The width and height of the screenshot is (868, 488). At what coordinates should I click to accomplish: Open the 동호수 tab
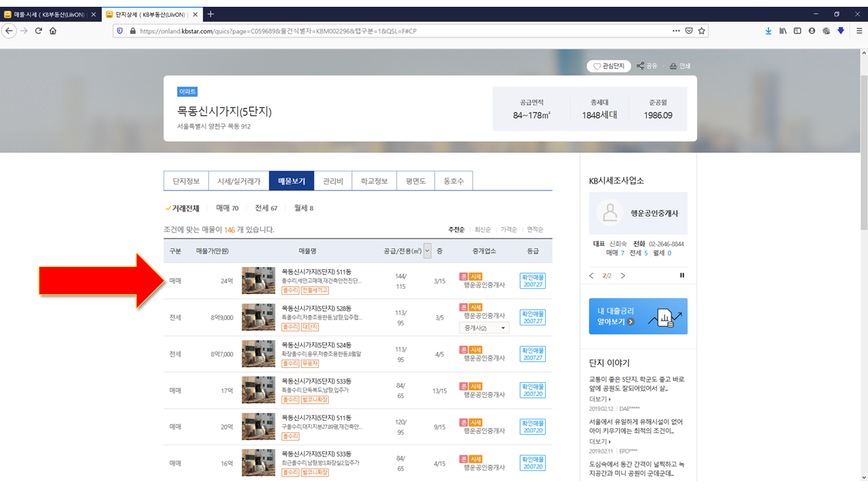click(x=454, y=181)
